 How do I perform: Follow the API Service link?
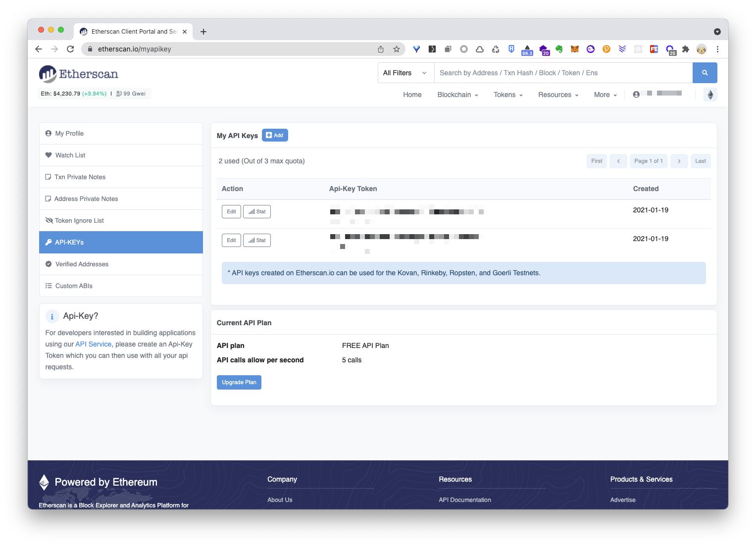coord(93,344)
